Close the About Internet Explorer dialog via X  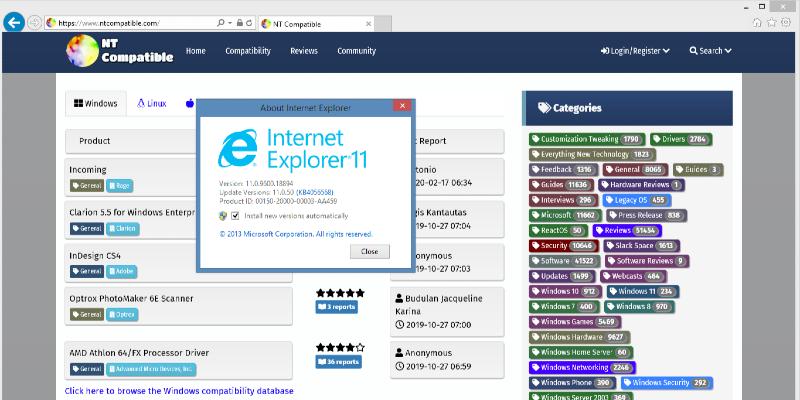click(402, 106)
